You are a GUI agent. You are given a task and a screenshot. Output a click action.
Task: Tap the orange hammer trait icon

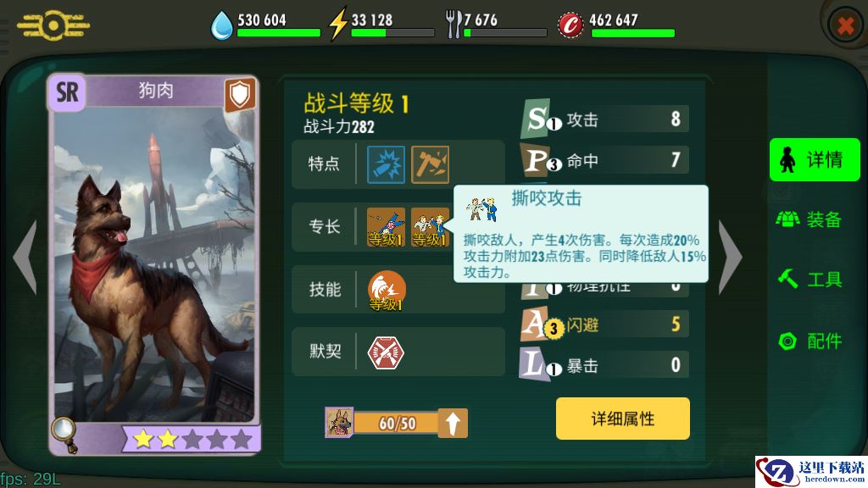(x=430, y=164)
